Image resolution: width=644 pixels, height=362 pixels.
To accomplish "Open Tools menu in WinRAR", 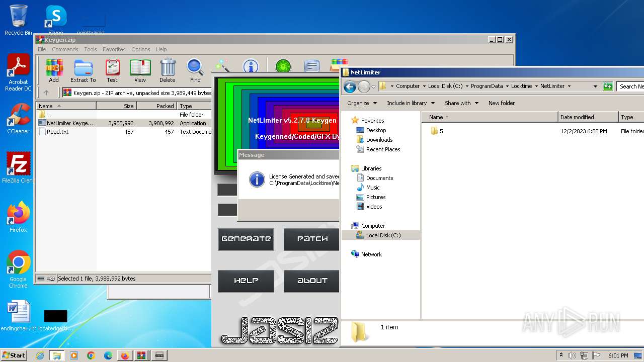I will tap(91, 49).
